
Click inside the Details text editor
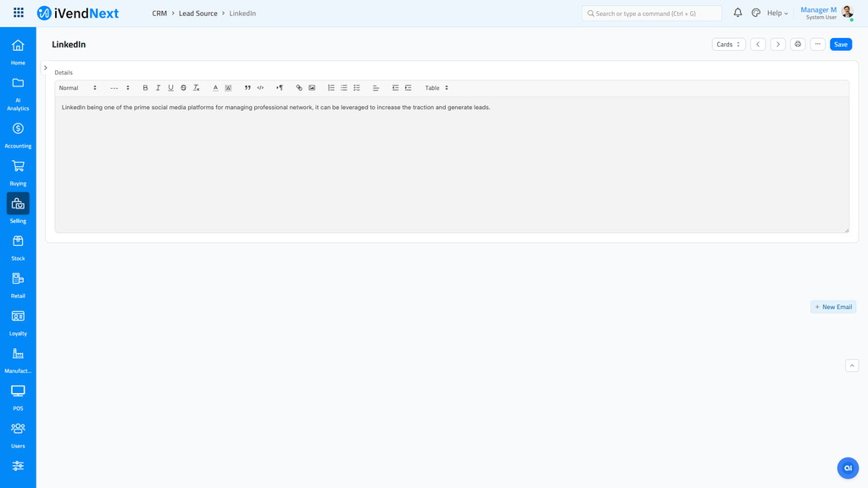click(452, 165)
